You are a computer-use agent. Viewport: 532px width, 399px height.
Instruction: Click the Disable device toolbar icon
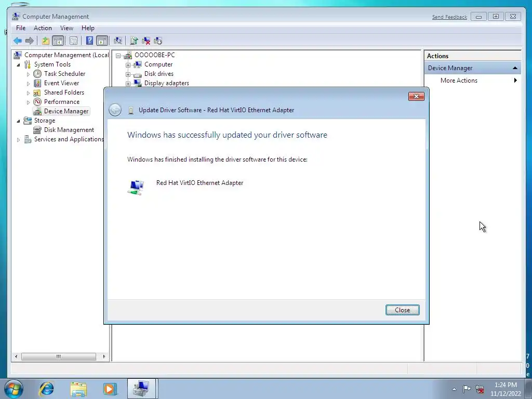point(158,41)
